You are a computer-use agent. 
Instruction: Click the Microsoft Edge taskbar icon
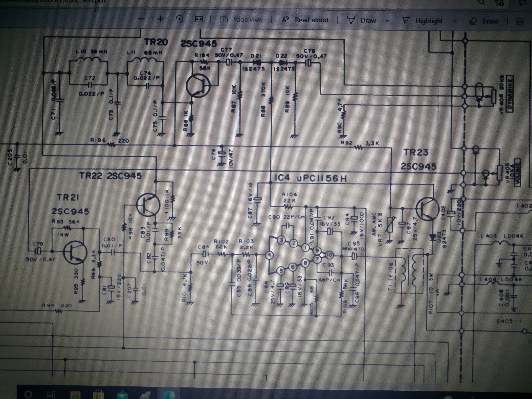169,395
